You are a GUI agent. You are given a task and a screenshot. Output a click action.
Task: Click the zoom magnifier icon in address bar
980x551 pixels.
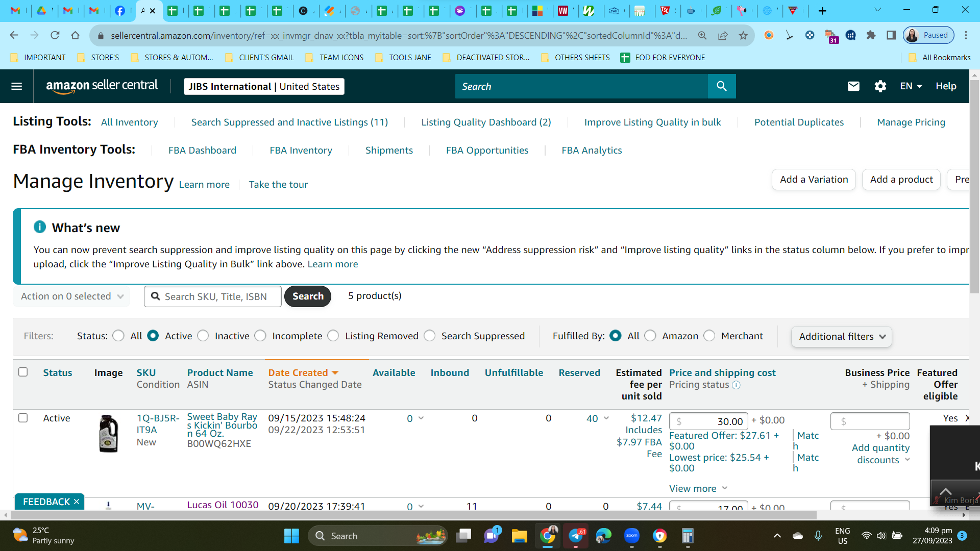[x=702, y=35]
